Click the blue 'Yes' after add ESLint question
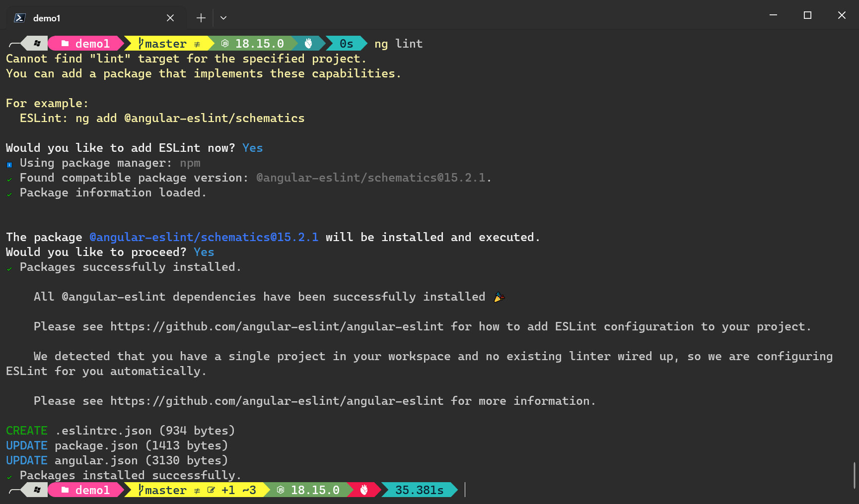Screen dimensions: 859x504 (253, 148)
